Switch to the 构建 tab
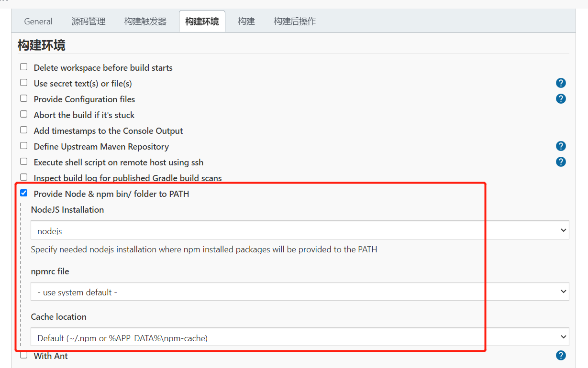 pos(246,22)
